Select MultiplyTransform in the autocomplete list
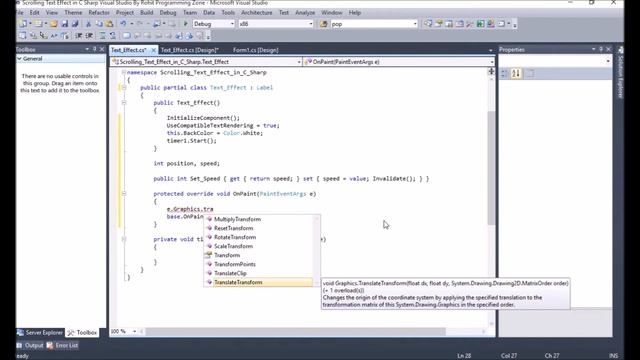Image resolution: width=640 pixels, height=360 pixels. coord(258,219)
